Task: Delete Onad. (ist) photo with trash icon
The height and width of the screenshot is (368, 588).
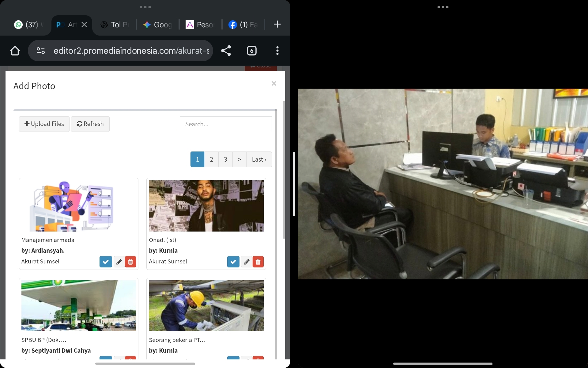Action: [x=258, y=262]
